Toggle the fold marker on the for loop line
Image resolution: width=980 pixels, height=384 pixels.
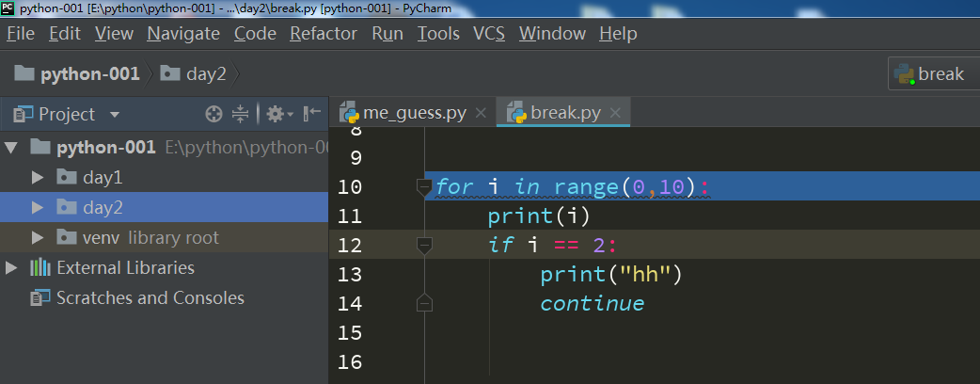(x=424, y=187)
